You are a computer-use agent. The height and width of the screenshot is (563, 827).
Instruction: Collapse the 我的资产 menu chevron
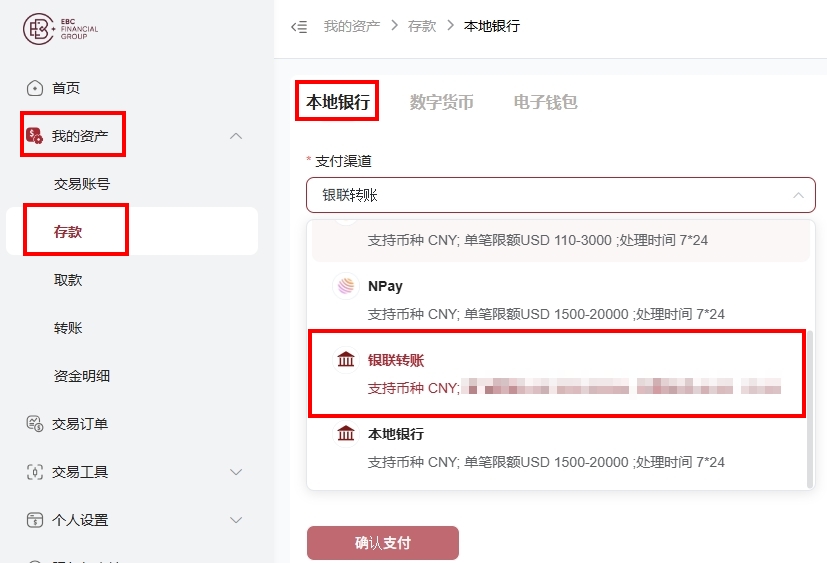pos(236,136)
